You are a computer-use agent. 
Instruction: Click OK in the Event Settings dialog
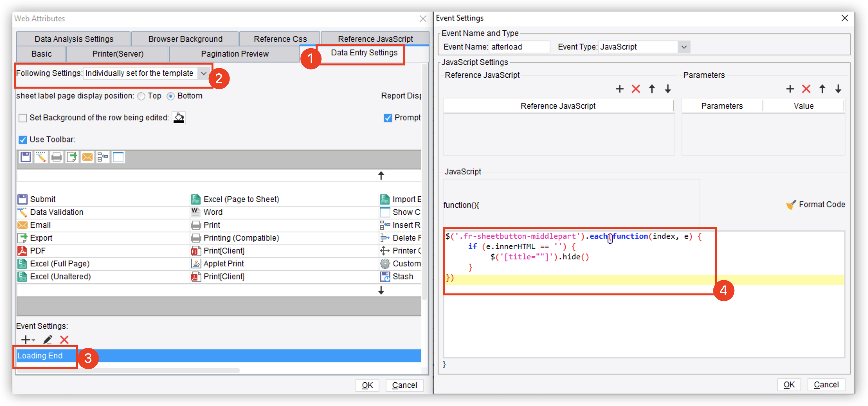point(789,384)
